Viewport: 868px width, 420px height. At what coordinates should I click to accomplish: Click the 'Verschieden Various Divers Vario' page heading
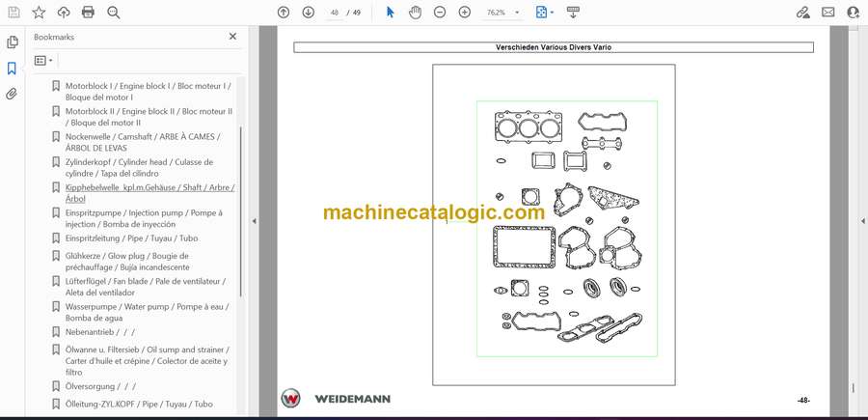[x=554, y=47]
